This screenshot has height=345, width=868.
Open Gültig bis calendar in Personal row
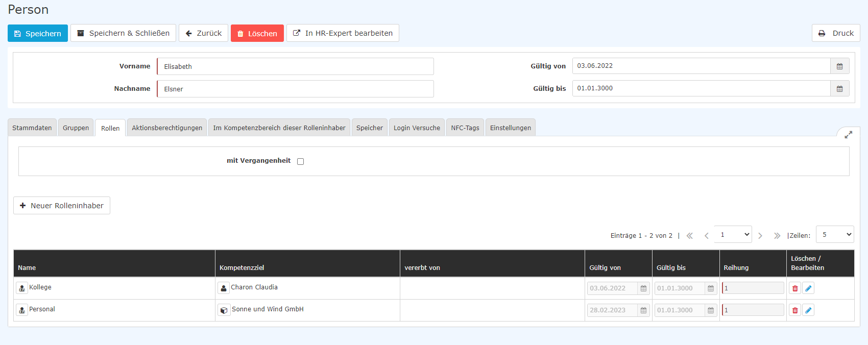tap(711, 310)
